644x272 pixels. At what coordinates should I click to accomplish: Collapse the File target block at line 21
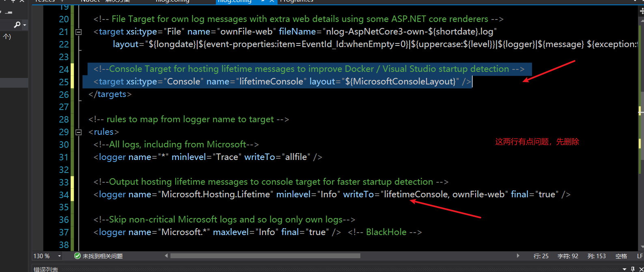79,32
